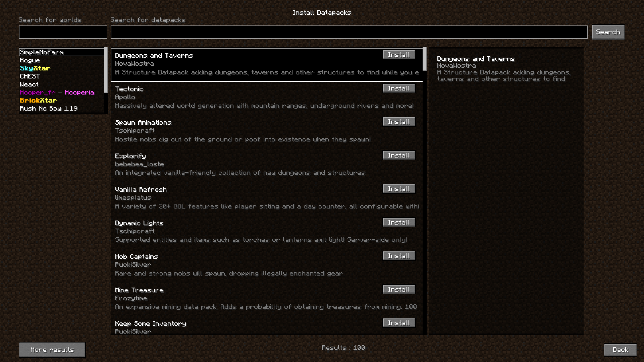Select the SkyXtar world
This screenshot has width=644, height=362.
(35, 68)
